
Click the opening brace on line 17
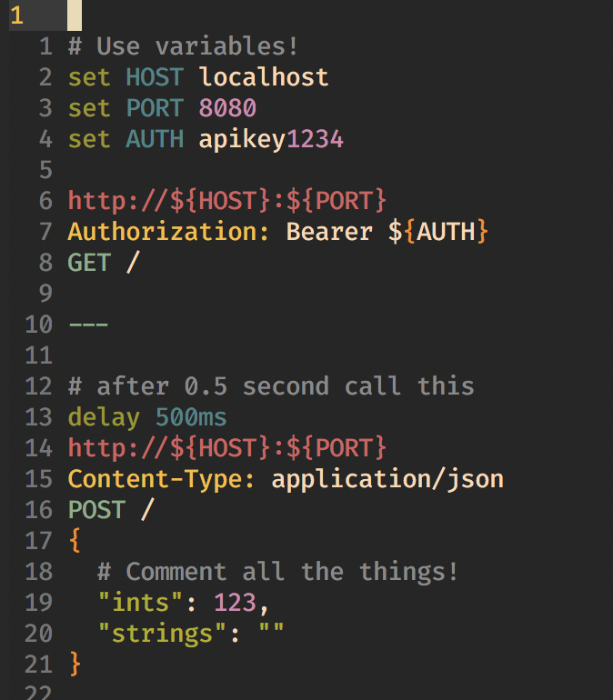click(x=75, y=540)
